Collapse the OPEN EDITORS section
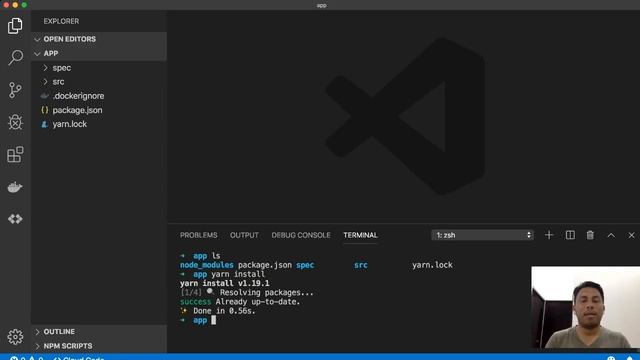 (99, 39)
